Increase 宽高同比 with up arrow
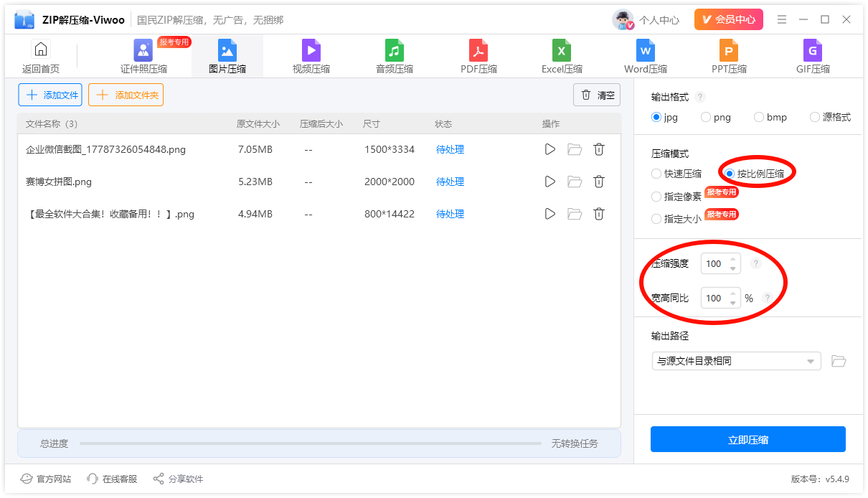 click(x=732, y=293)
